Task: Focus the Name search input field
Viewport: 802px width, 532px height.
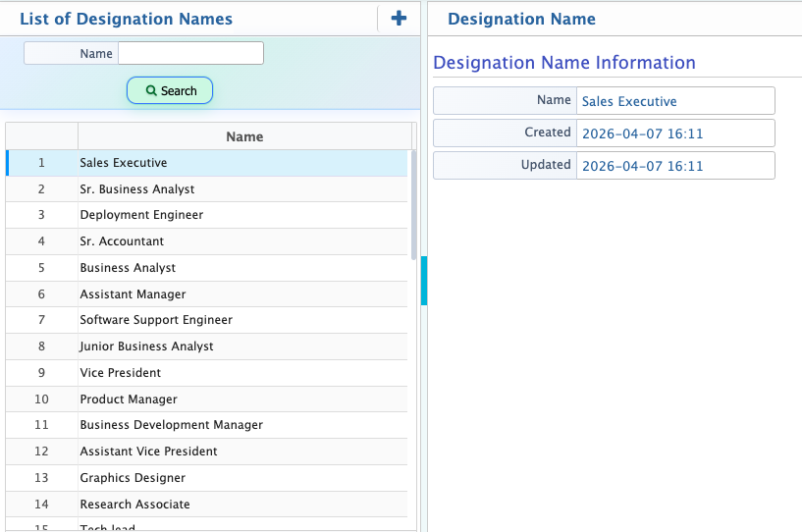Action: point(190,53)
